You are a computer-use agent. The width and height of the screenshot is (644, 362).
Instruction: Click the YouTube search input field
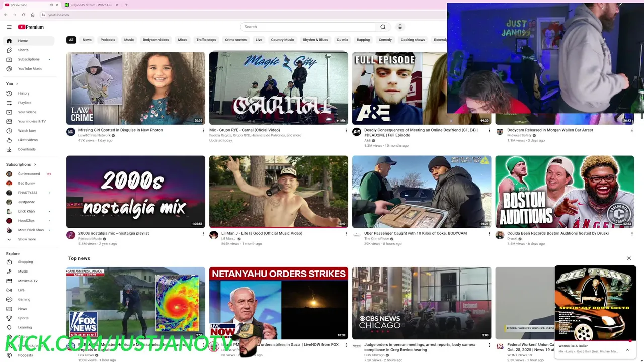(308, 27)
